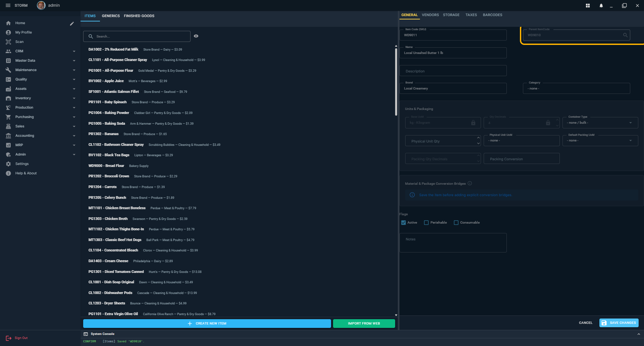Expand the Accounting sidebar section
The height and width of the screenshot is (346, 644).
(74, 136)
